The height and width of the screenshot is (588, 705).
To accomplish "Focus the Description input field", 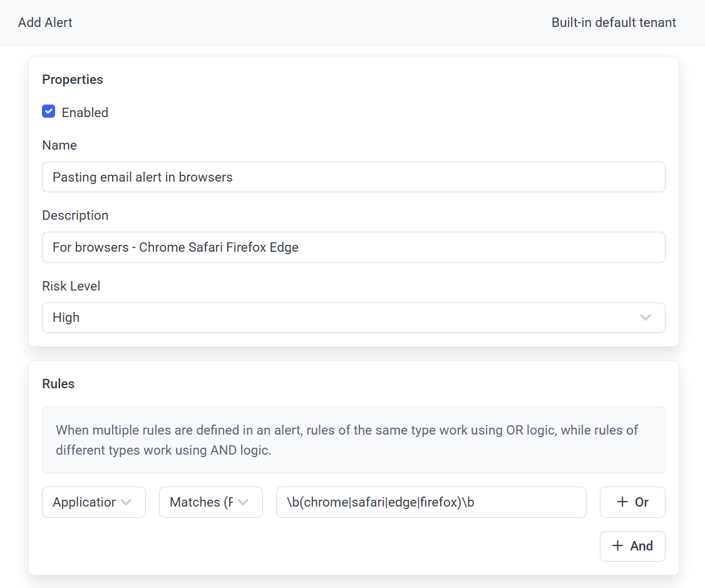I will click(353, 247).
